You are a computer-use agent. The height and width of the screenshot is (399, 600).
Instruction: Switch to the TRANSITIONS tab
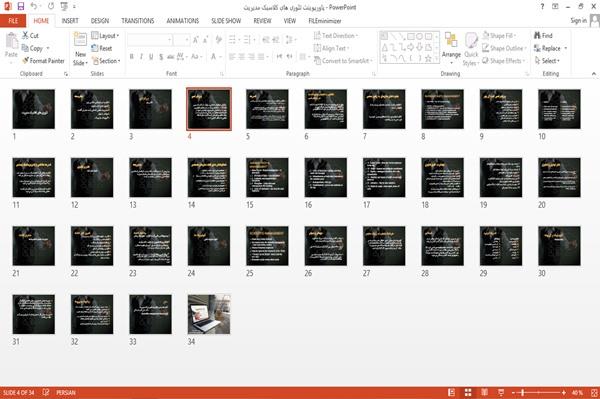tap(138, 21)
